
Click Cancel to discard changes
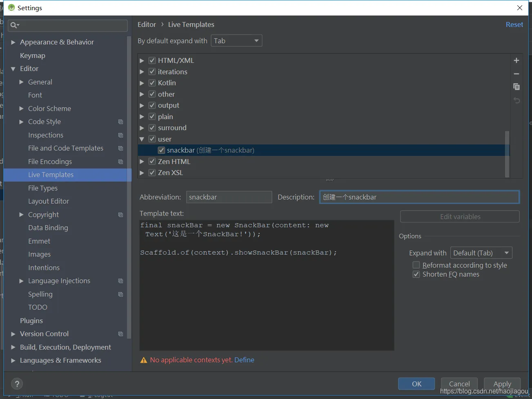pos(459,384)
